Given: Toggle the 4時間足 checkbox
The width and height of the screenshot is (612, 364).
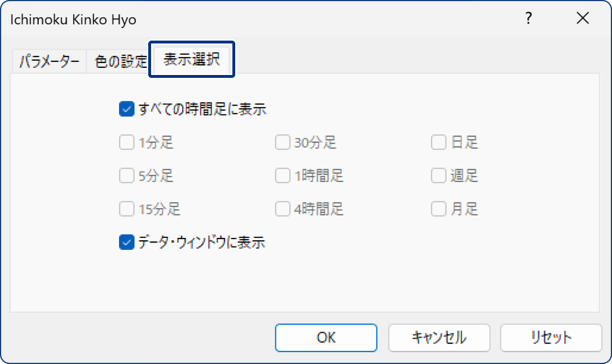Looking at the screenshot, I should [x=282, y=209].
